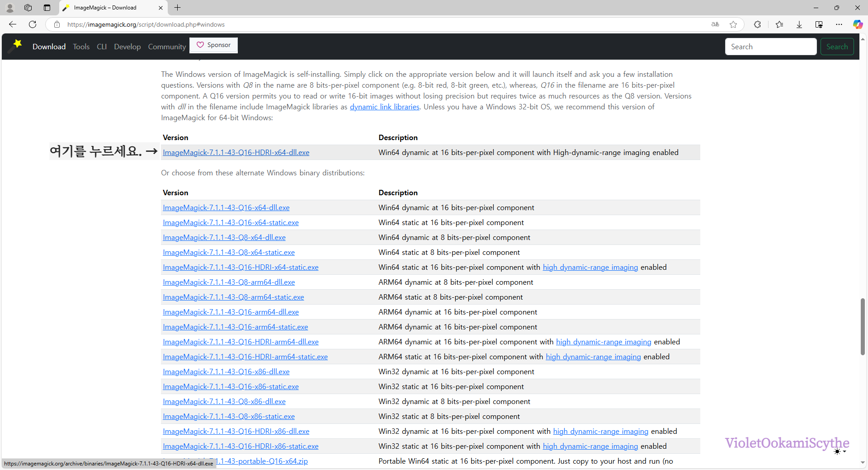Download ImageMagick-7.1.1-43-Q8-arm64-static.exe
The height and width of the screenshot is (470, 868).
point(233,297)
